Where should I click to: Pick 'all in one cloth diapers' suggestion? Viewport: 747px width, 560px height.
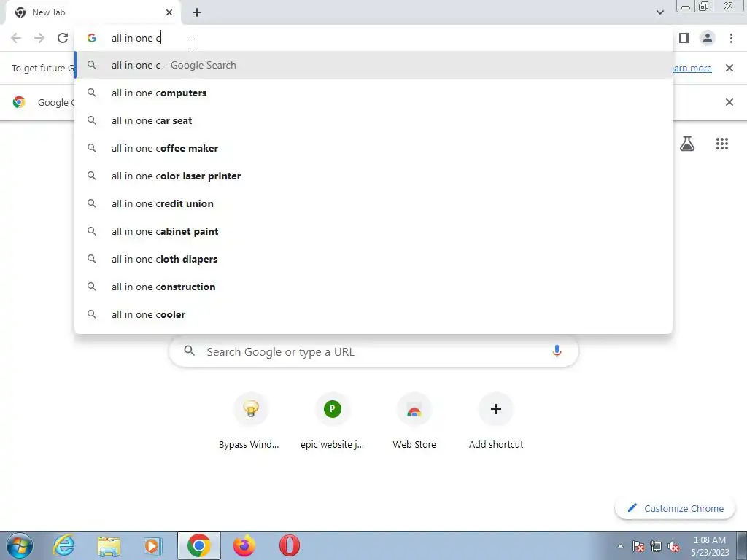coord(373,259)
